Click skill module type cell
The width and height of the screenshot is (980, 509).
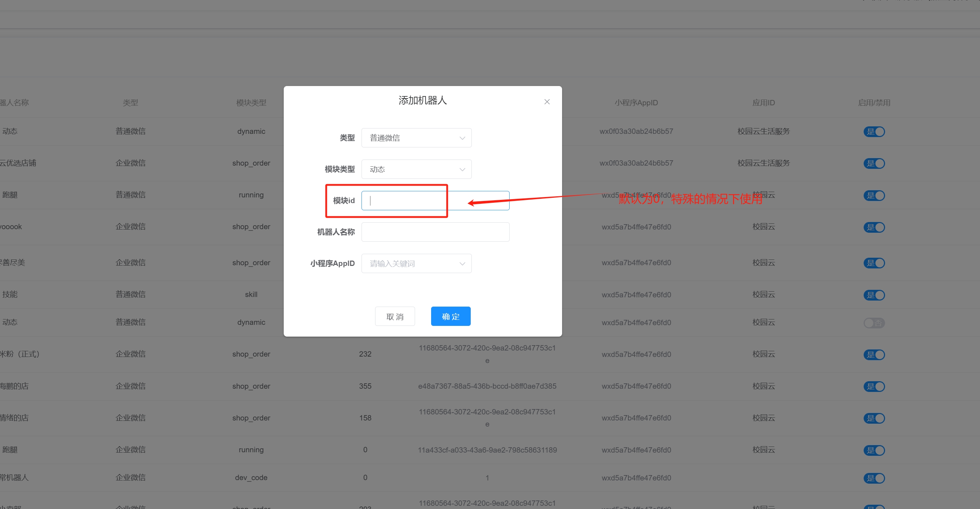[x=251, y=294]
